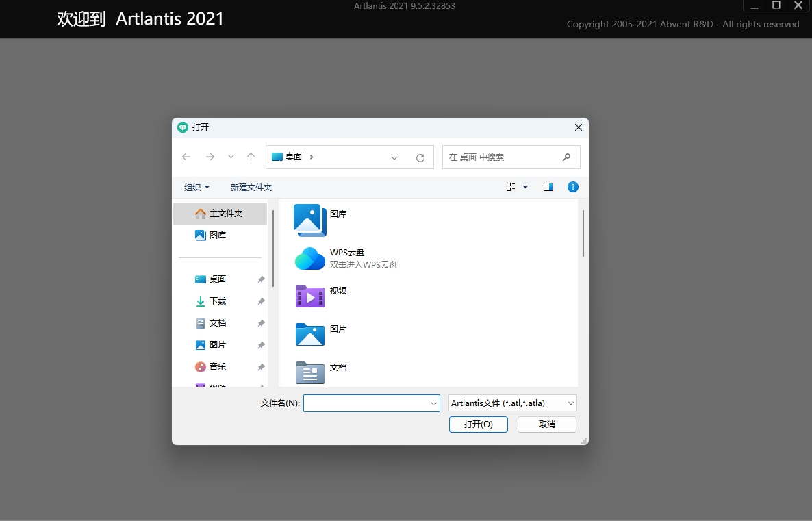Go up one folder level with the up arrow
Screen dimensions: 812x521
click(x=251, y=157)
